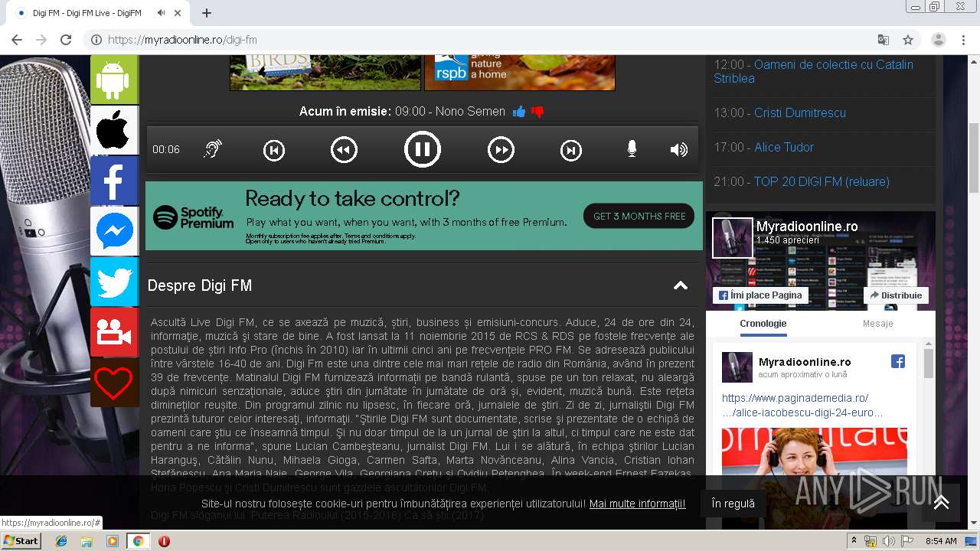Image resolution: width=980 pixels, height=551 pixels.
Task: Skip to next station in player
Action: [x=571, y=150]
